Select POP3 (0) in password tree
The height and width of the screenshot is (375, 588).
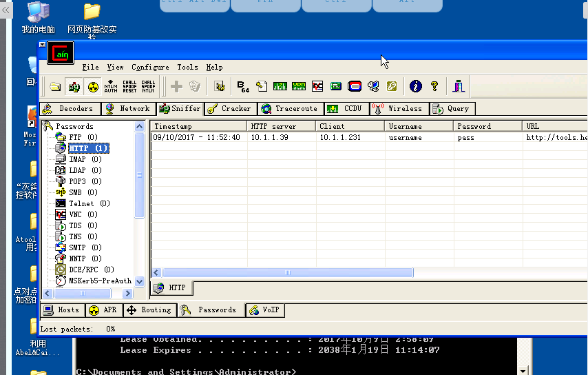pyautogui.click(x=85, y=181)
